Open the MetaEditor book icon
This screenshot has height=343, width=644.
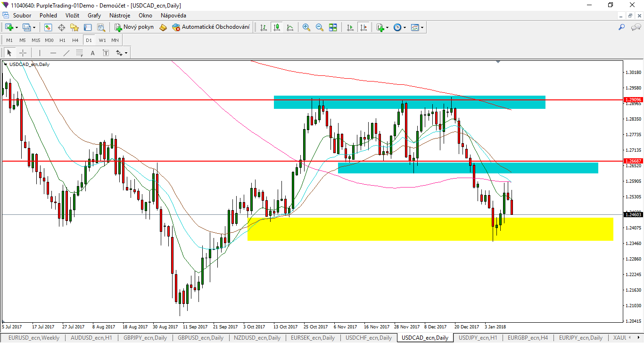click(163, 27)
